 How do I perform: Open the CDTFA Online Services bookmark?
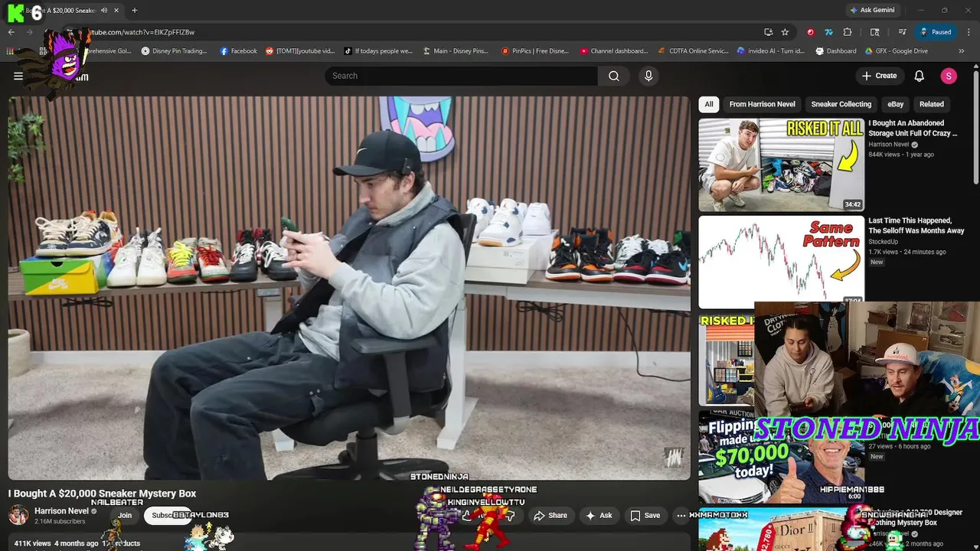(693, 51)
